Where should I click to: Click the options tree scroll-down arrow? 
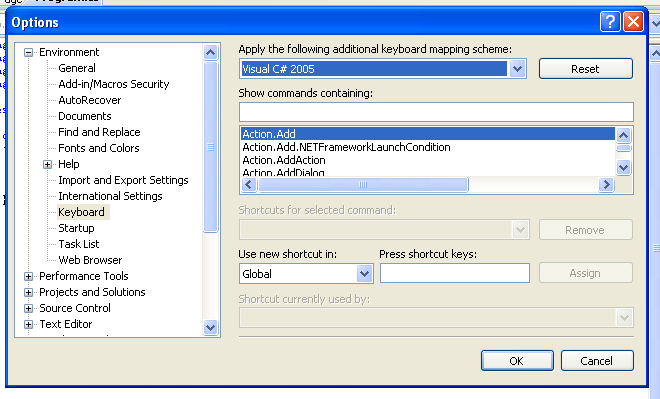210,327
